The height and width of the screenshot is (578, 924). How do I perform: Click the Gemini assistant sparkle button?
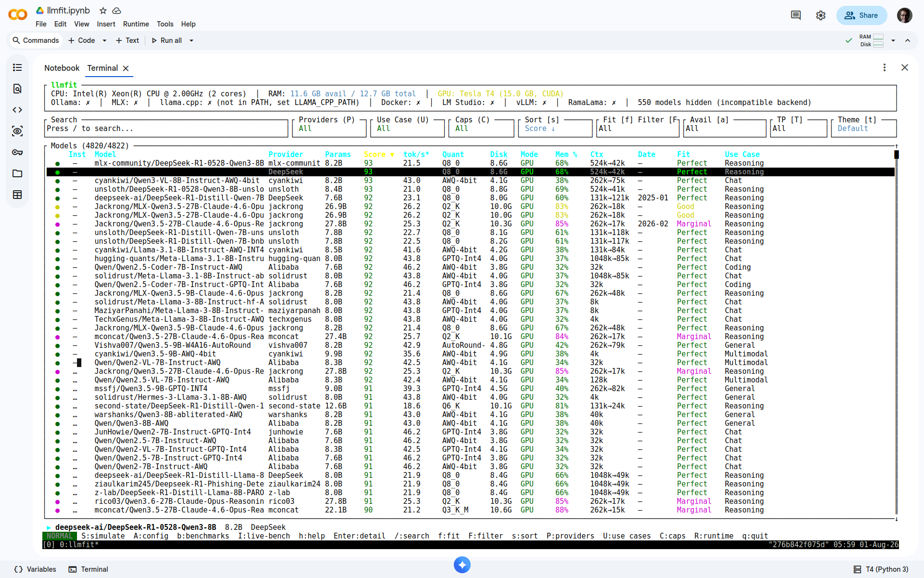462,565
